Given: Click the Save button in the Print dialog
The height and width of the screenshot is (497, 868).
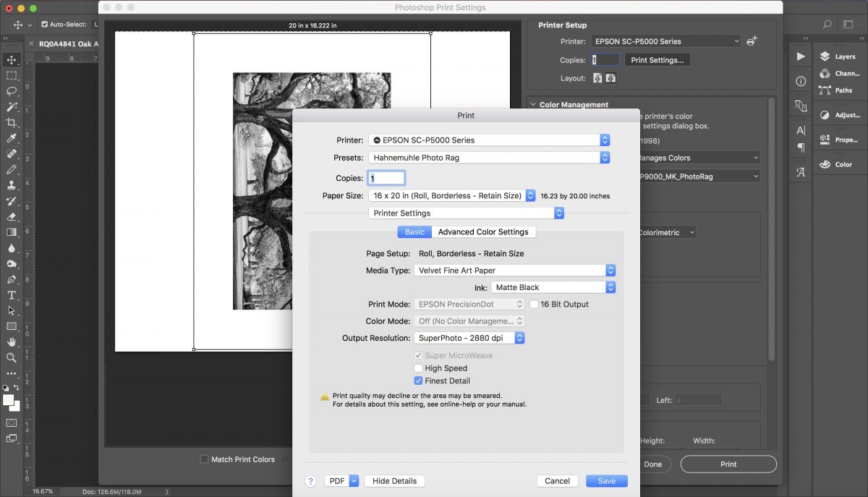Looking at the screenshot, I should pyautogui.click(x=606, y=480).
